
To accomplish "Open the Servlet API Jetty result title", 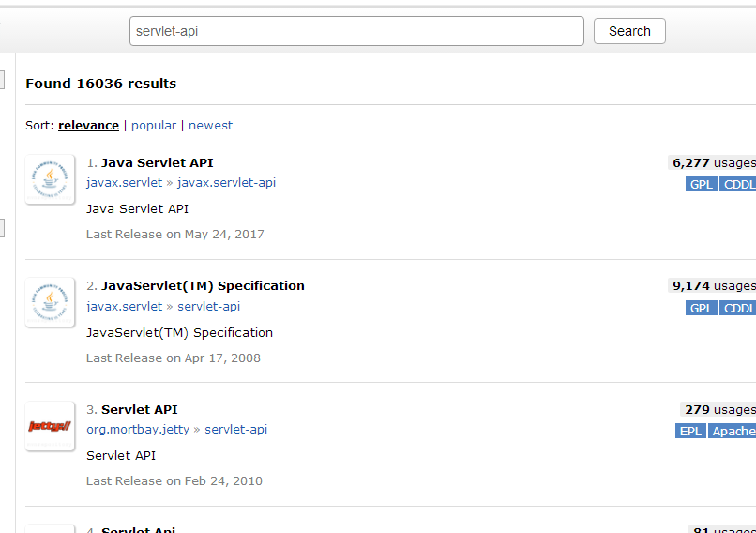I will (x=139, y=410).
